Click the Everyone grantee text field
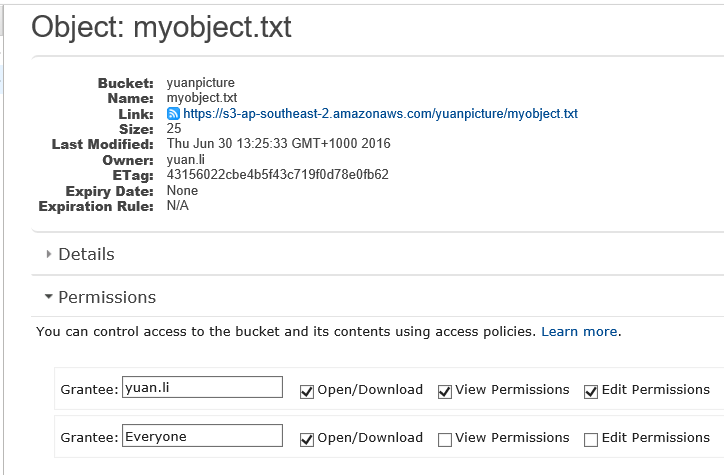The image size is (724, 475). [x=202, y=435]
